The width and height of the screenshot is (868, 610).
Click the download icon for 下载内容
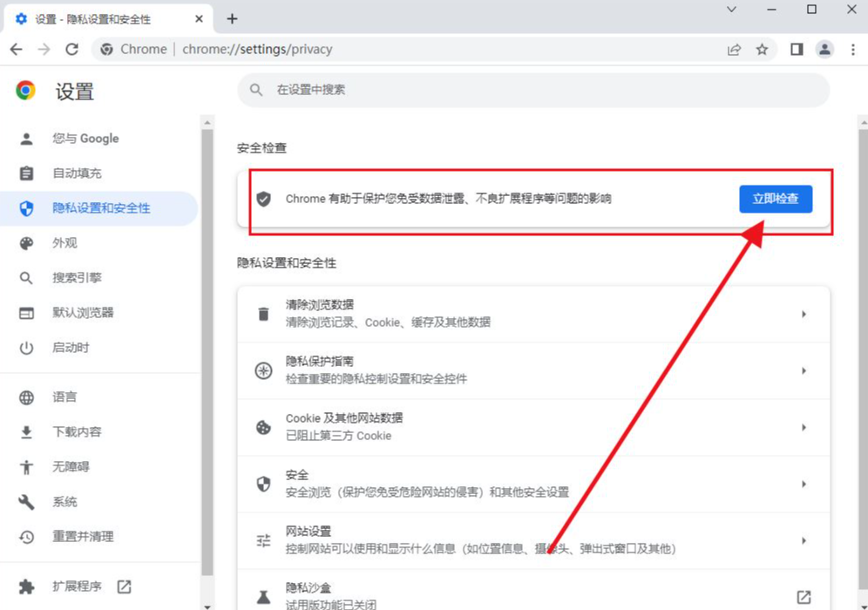coord(26,431)
